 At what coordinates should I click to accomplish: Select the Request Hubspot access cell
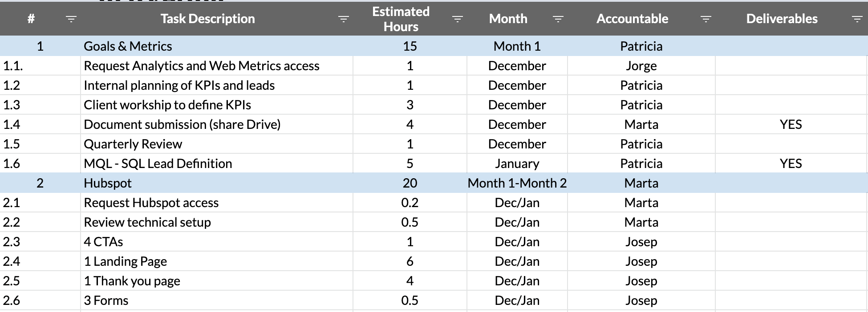point(151,202)
